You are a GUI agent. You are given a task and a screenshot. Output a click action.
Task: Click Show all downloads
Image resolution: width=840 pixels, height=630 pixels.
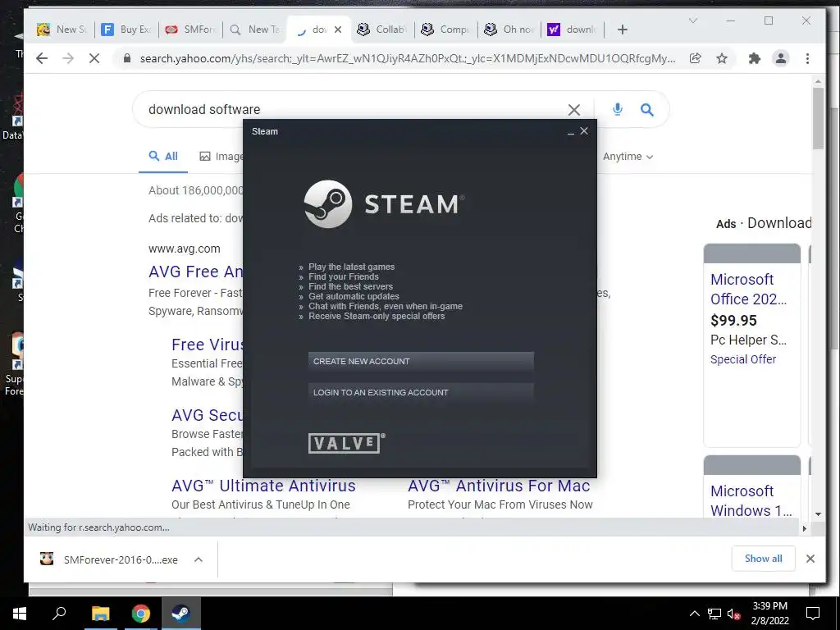(x=764, y=559)
